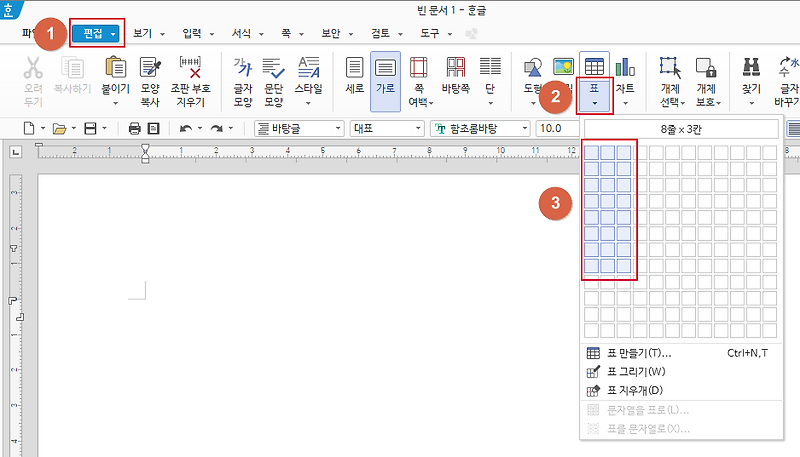Screen dimensions: 800x457
Task: Expand the 표 table dropdown arrow
Action: 594,104
